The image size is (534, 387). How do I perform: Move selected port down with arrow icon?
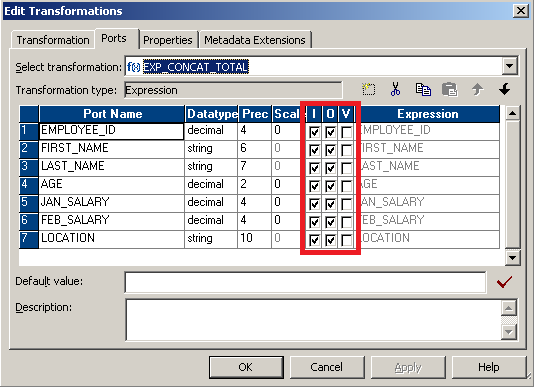point(504,90)
